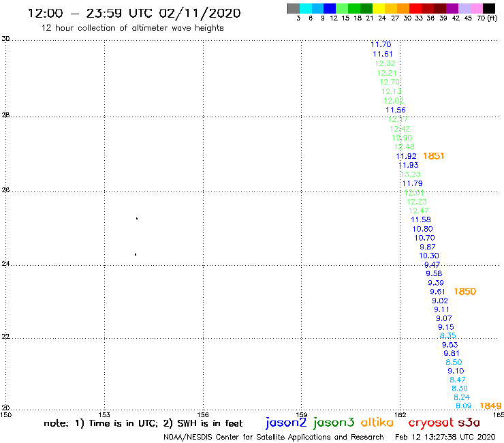Select the reading 11.58
Screen dimensions: 504x443
coord(421,219)
